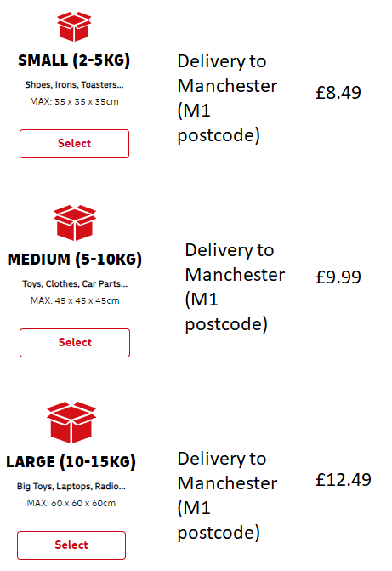The image size is (392, 571).
Task: Select the Small (2-5KG) parcel
Action: click(74, 144)
